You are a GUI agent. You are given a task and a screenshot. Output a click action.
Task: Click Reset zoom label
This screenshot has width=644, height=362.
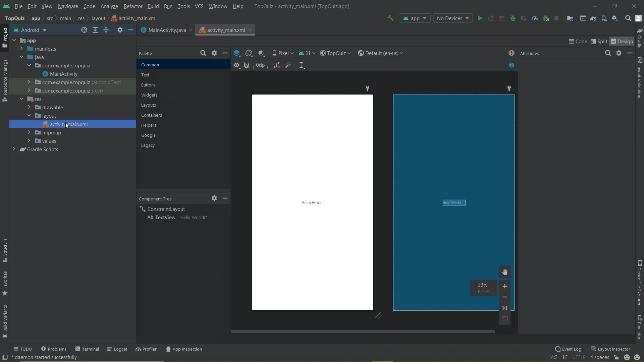tap(483, 292)
